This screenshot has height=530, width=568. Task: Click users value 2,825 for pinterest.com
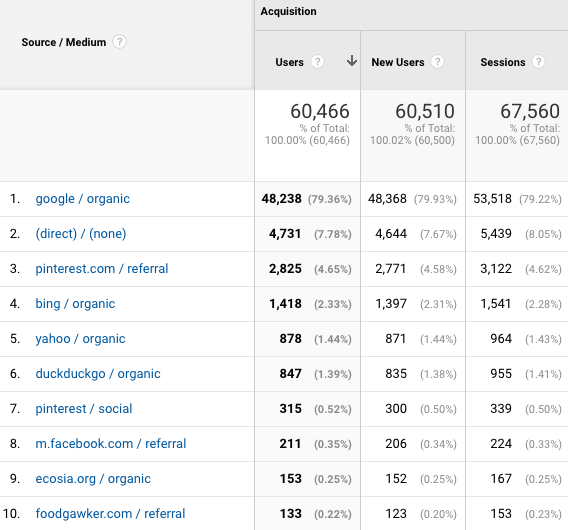[285, 269]
